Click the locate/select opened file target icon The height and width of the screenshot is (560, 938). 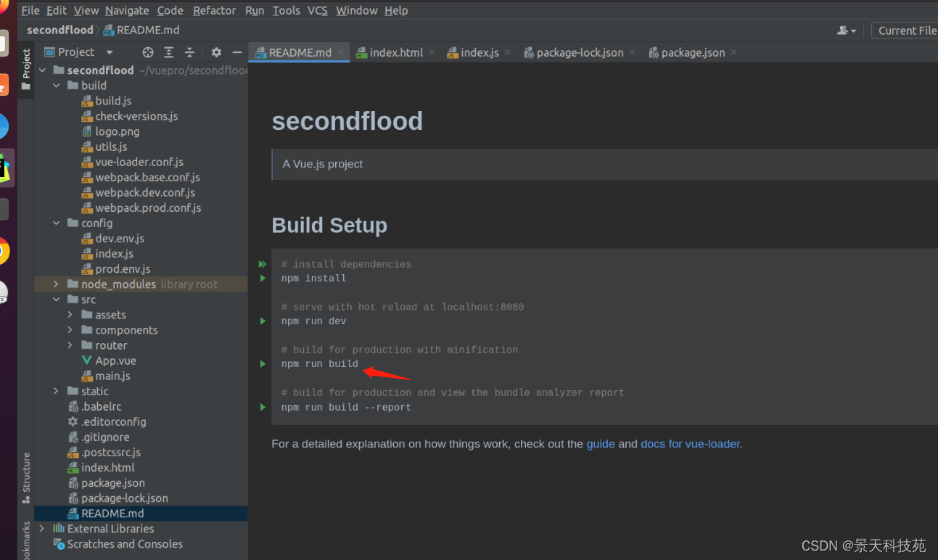tap(148, 52)
